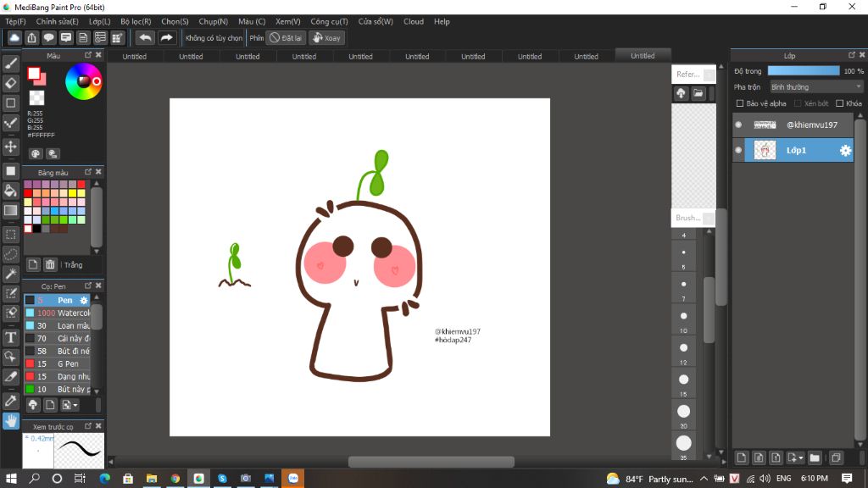
Task: Open the cloud icon in the top toolbar
Action: (x=14, y=37)
